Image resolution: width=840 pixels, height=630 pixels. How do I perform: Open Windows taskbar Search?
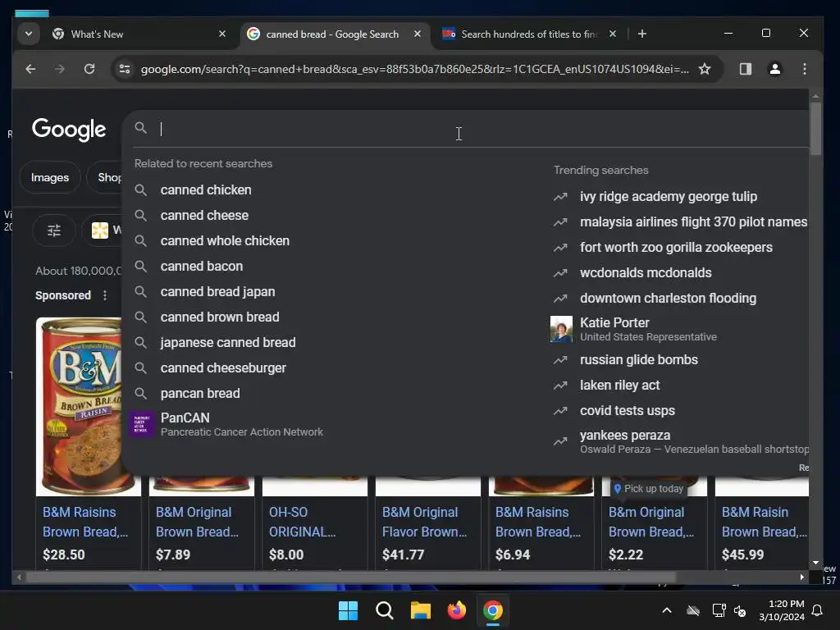point(384,610)
